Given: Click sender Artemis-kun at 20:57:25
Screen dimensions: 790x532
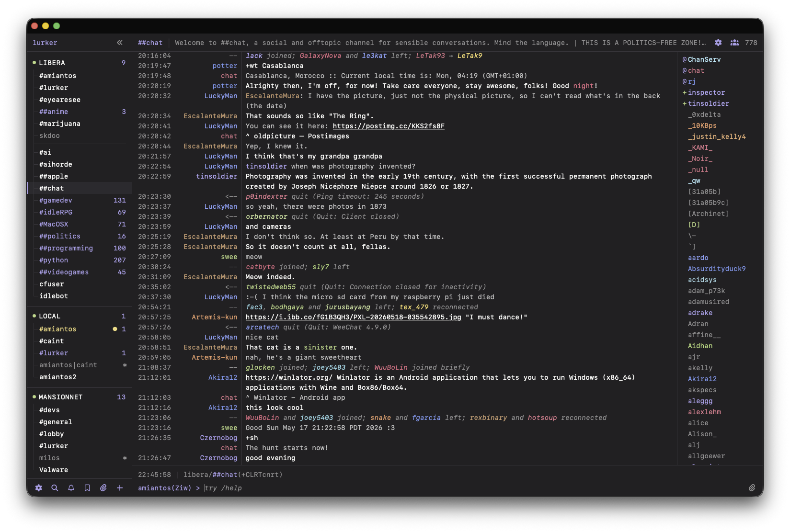Looking at the screenshot, I should [x=215, y=317].
